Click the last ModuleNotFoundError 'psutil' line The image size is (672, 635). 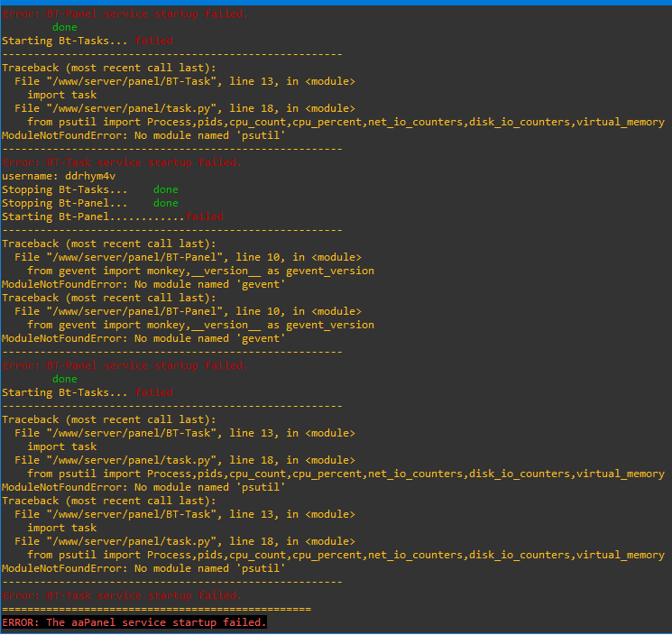coord(143,568)
